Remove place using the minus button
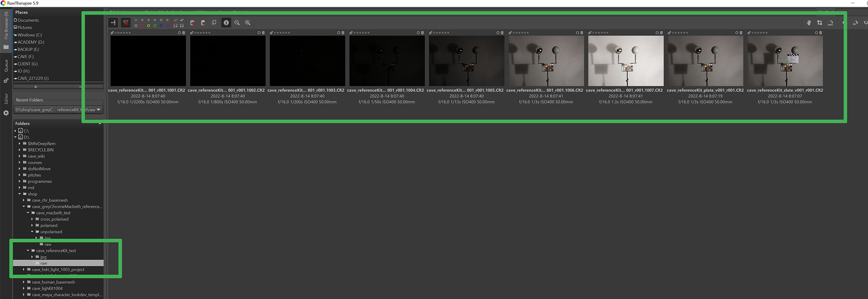Image resolution: width=868 pixels, height=299 pixels. point(80,87)
